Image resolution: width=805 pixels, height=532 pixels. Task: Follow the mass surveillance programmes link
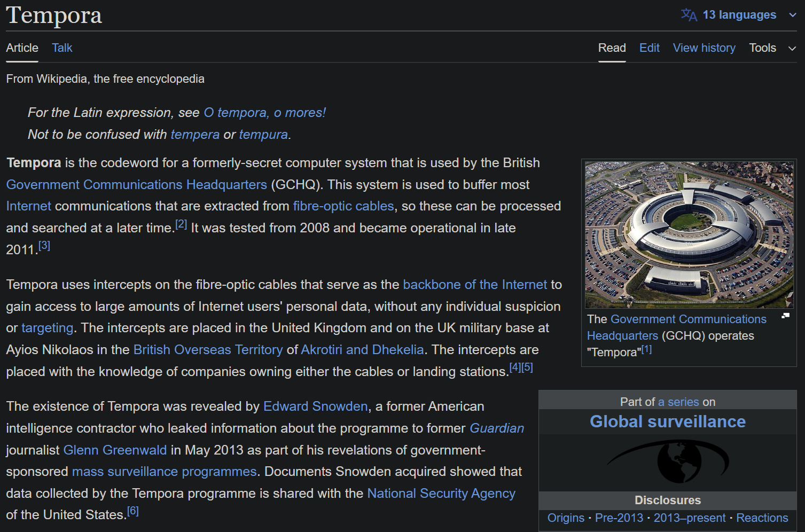point(165,472)
